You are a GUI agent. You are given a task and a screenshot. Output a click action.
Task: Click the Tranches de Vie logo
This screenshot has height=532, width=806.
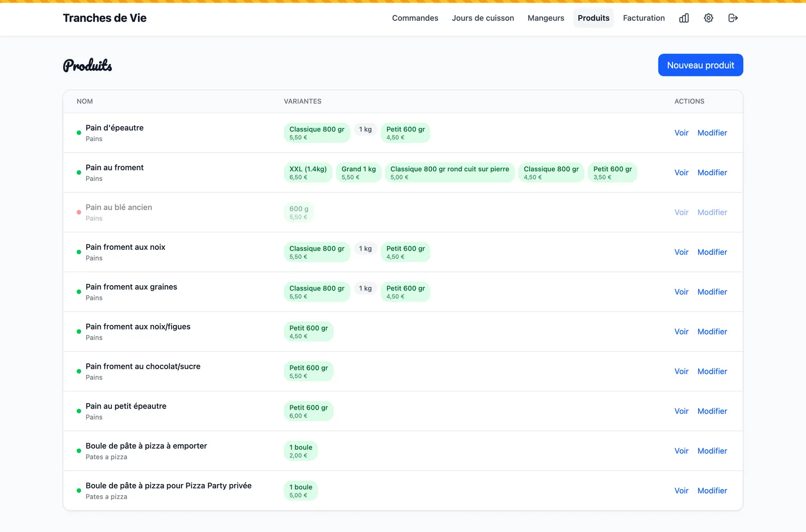105,18
